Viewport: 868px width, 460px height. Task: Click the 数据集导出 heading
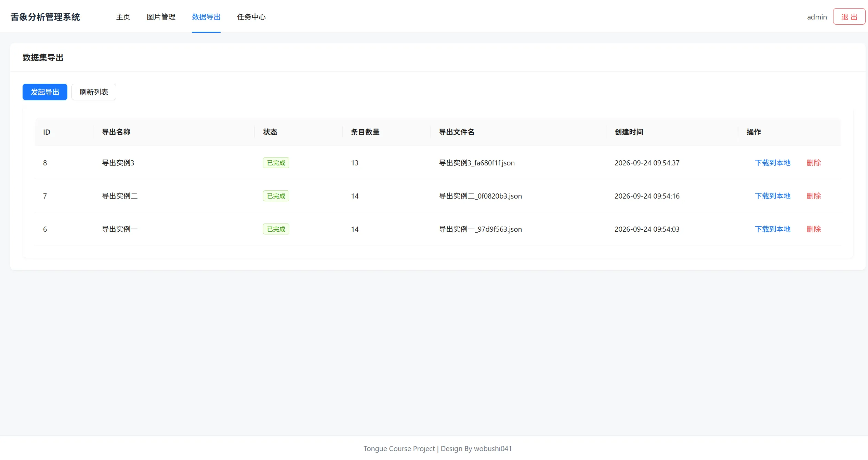43,57
